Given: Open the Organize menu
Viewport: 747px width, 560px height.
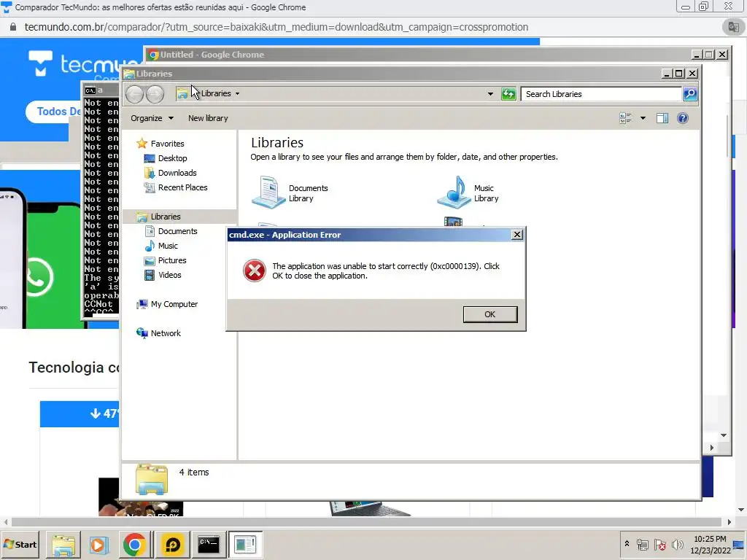Looking at the screenshot, I should pyautogui.click(x=152, y=118).
